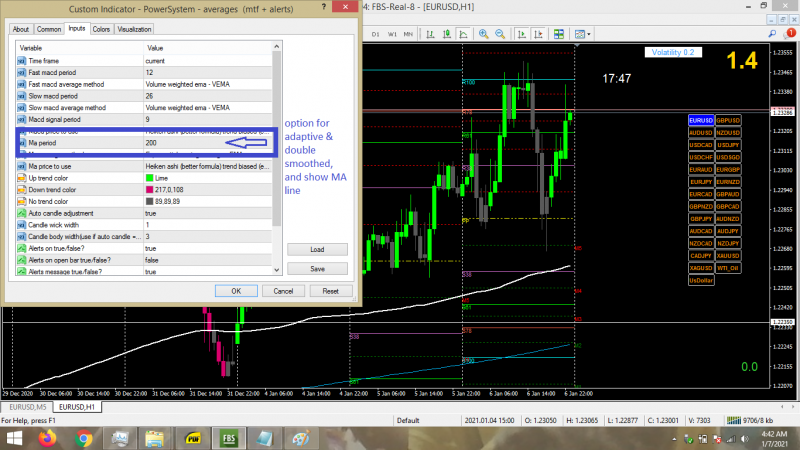Screen dimensions: 800x450
Task: Switch chart to D1 timeframe
Action: [x=376, y=34]
